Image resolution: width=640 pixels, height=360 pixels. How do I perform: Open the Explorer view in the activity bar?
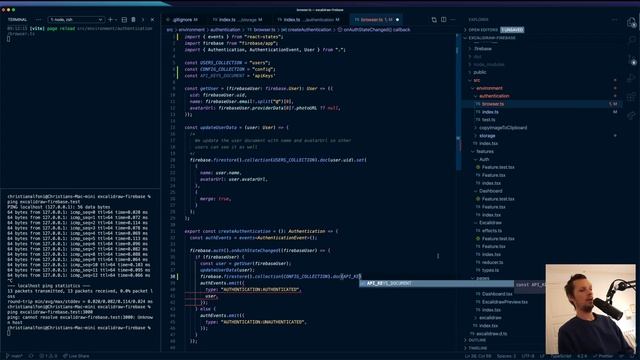coord(632,22)
